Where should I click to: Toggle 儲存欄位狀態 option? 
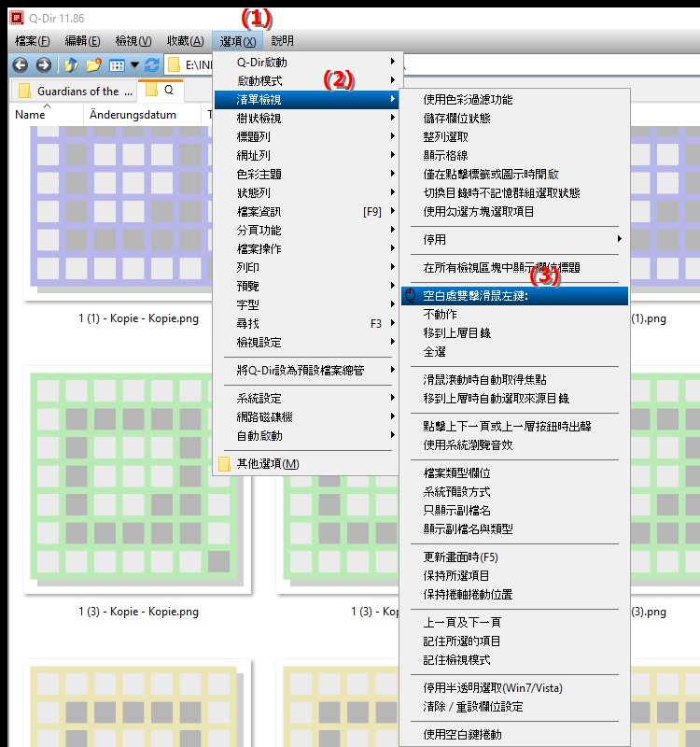point(515,119)
